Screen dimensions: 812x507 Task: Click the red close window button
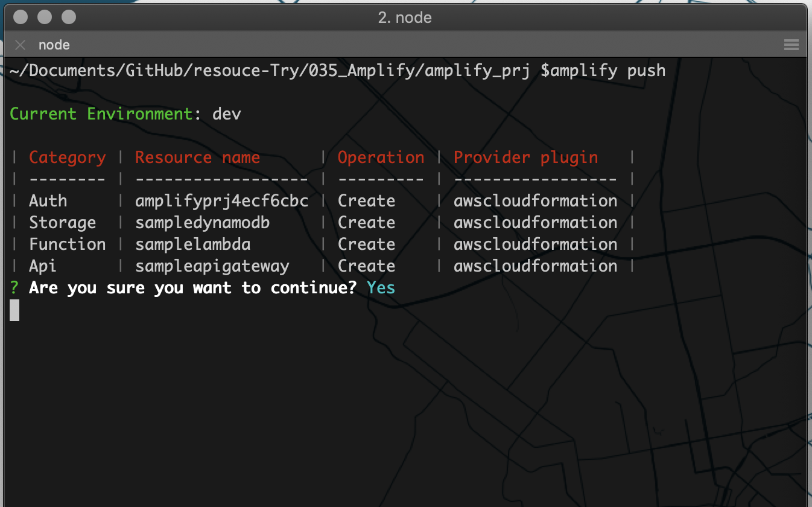pyautogui.click(x=21, y=17)
